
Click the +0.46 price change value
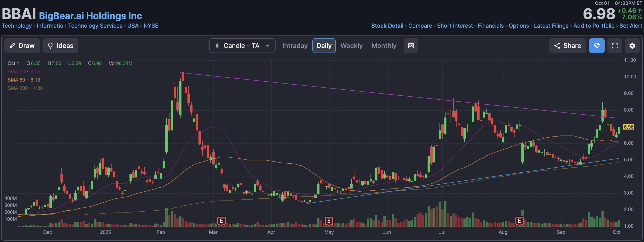[627, 11]
